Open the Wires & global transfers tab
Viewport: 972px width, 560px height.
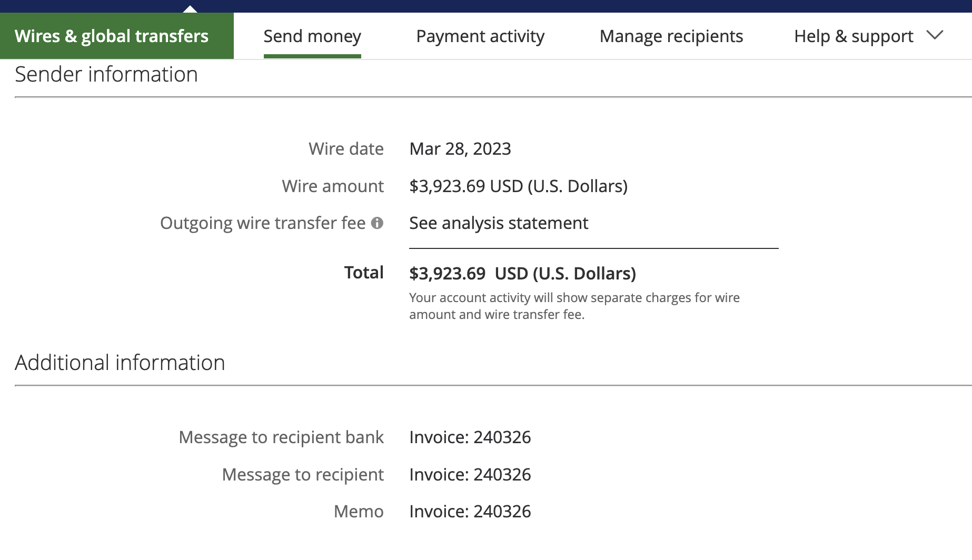tap(117, 36)
